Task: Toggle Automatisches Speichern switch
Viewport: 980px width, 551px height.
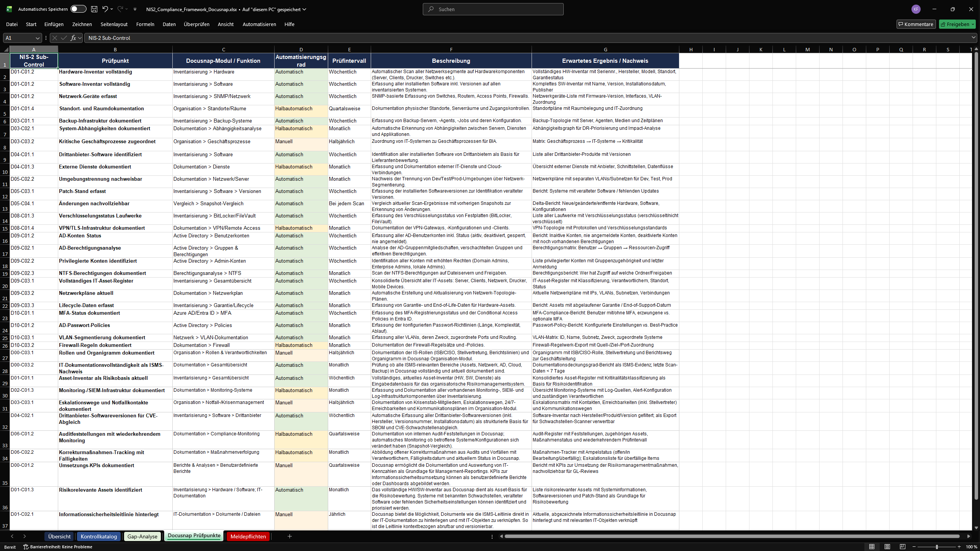Action: point(78,9)
